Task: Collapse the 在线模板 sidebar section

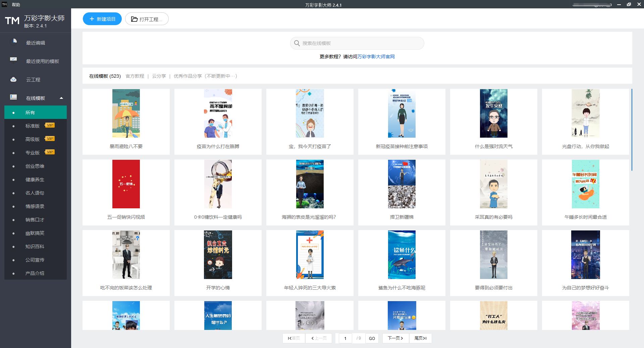Action: (61, 98)
